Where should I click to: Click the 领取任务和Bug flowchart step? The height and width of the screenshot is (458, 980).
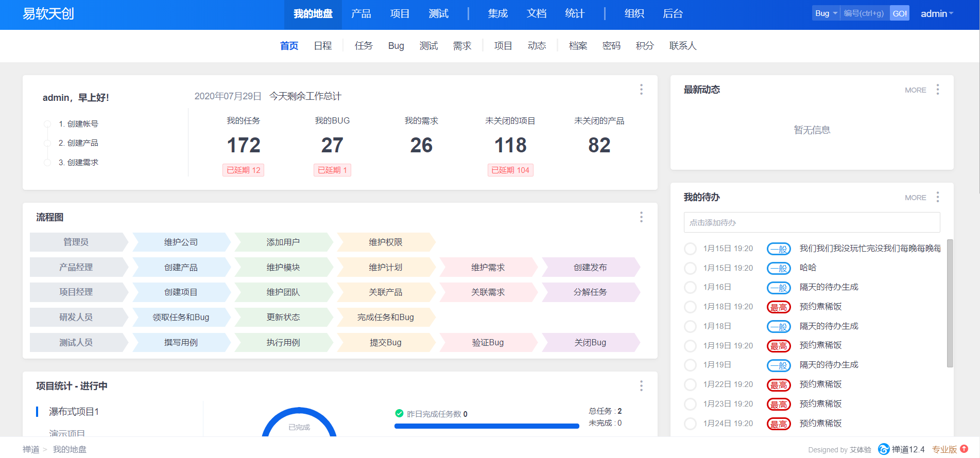pyautogui.click(x=181, y=317)
